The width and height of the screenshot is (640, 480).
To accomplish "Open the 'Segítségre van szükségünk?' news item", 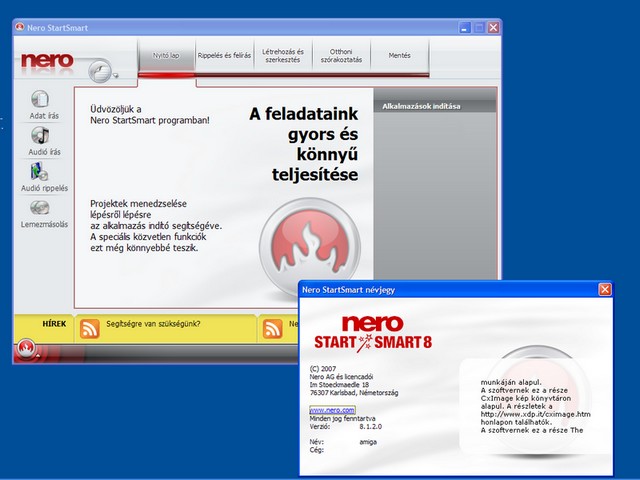I will tap(153, 324).
